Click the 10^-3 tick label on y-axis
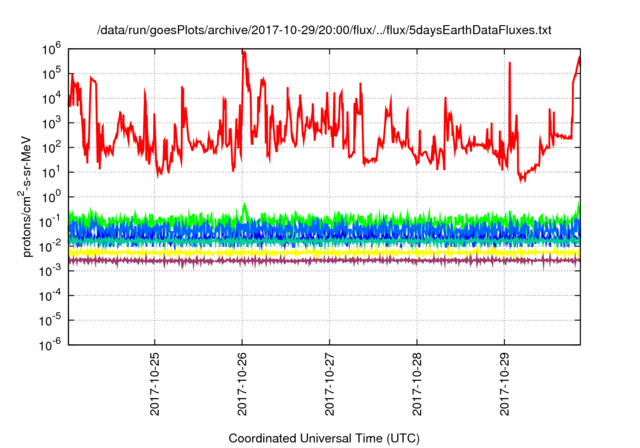Screen dimensions: 640x448 tap(50, 271)
